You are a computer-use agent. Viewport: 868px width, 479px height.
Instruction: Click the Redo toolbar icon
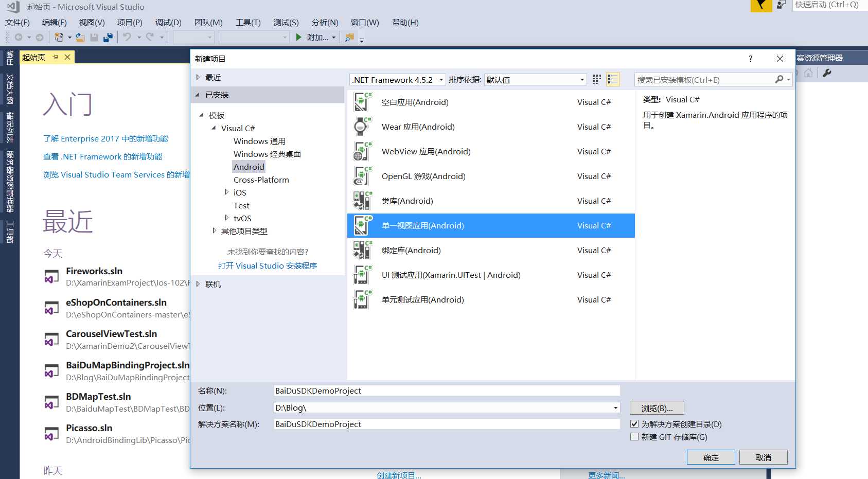(150, 37)
